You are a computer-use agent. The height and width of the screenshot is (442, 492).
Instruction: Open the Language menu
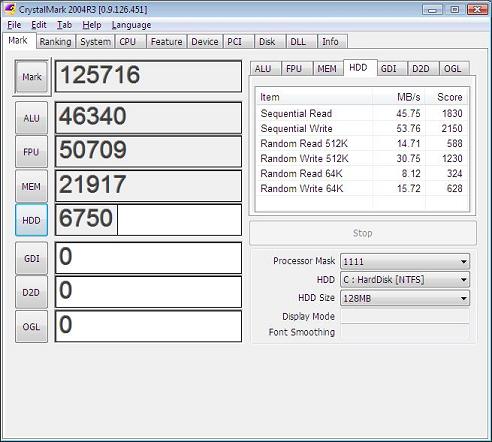131,25
